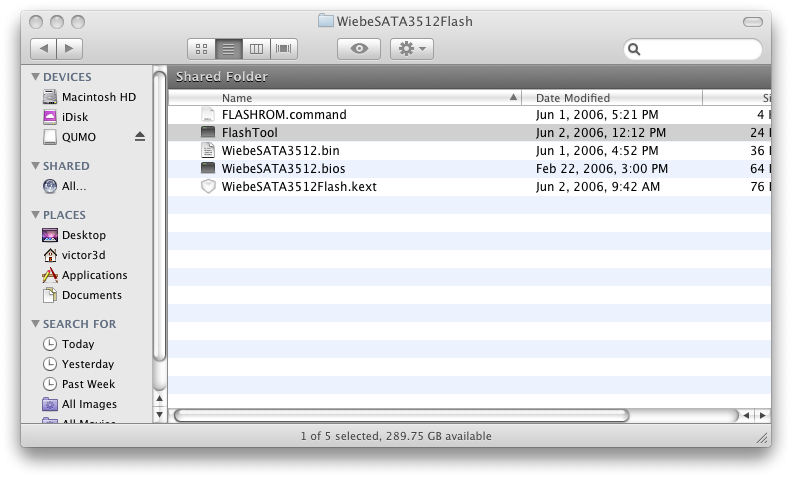The image size is (792, 478).
Task: Click the WiebeSATA3512.bios file name
Action: [283, 168]
